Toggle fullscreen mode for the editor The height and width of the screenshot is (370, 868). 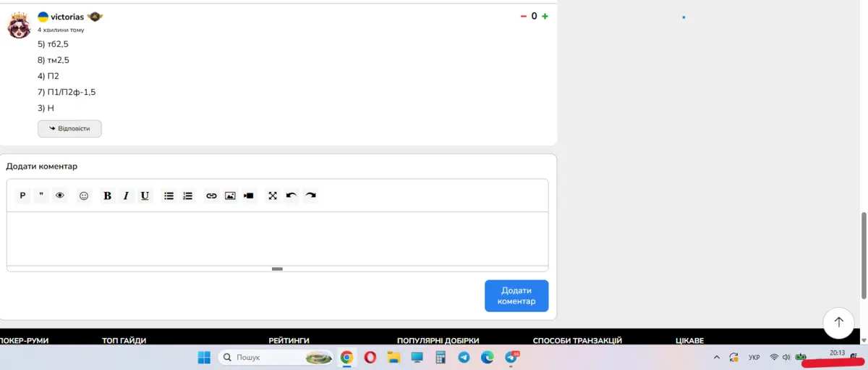coord(273,195)
